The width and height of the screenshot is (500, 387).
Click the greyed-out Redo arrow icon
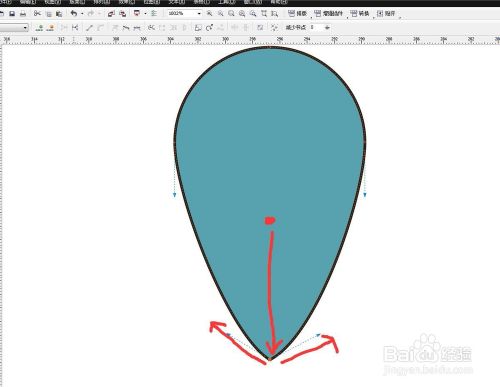tap(91, 14)
